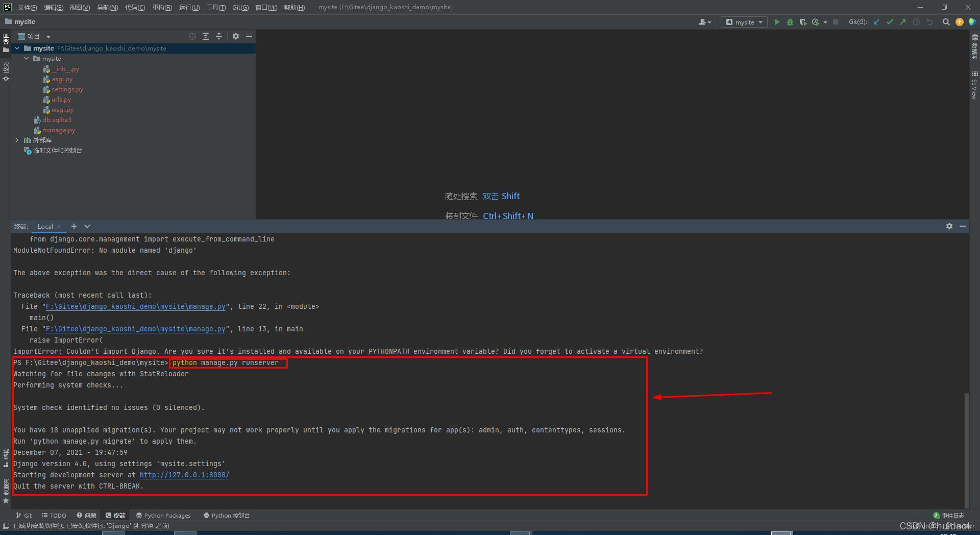Expand the 外部库 external libraries node
The image size is (980, 535).
pyautogui.click(x=17, y=140)
